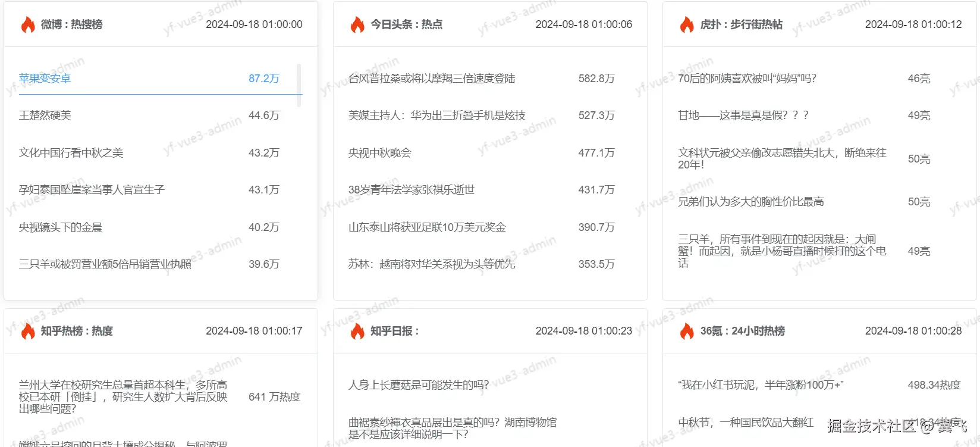Click the flame icon beside 知乎日报

point(357,331)
